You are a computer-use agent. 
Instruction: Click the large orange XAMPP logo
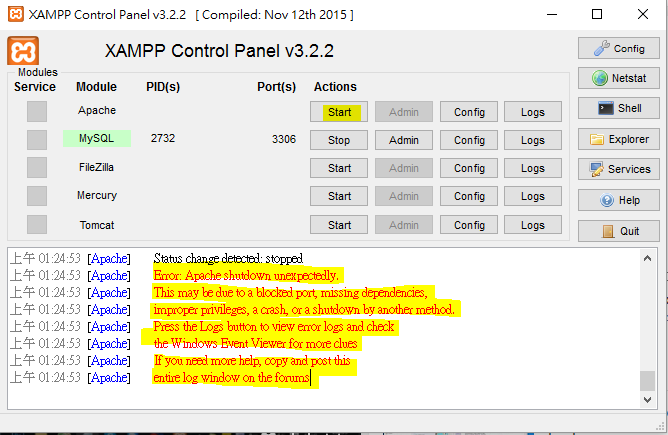(x=23, y=51)
